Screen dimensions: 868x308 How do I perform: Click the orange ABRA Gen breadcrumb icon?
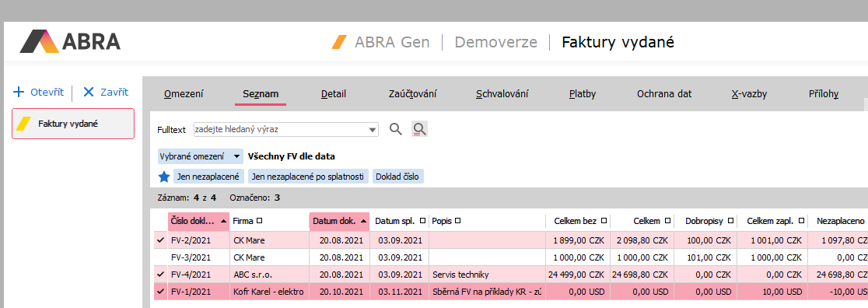pos(339,42)
